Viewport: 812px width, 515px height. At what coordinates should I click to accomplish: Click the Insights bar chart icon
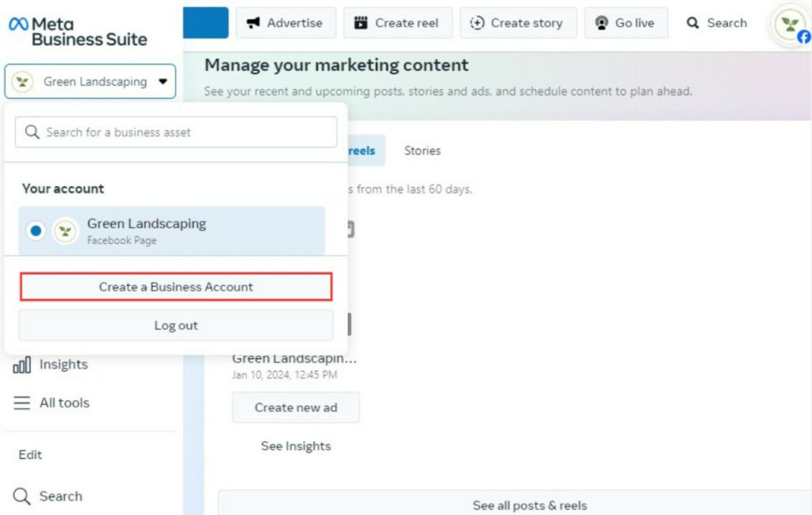click(21, 365)
